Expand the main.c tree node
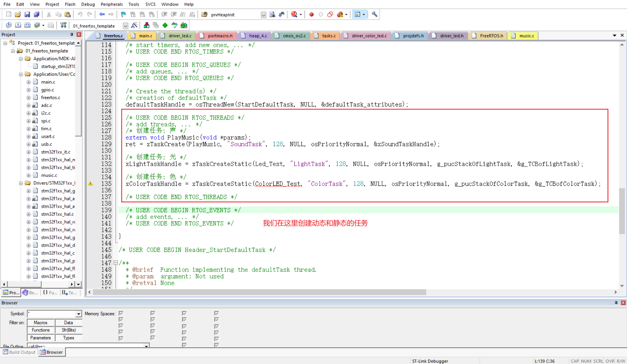The image size is (627, 364). [x=29, y=82]
